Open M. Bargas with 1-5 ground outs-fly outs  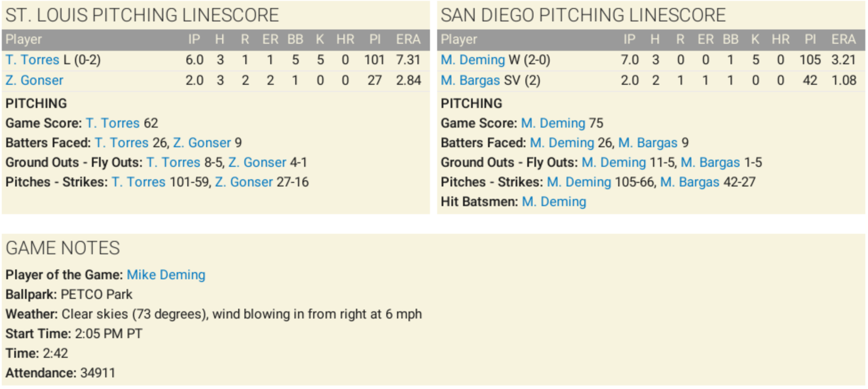710,162
